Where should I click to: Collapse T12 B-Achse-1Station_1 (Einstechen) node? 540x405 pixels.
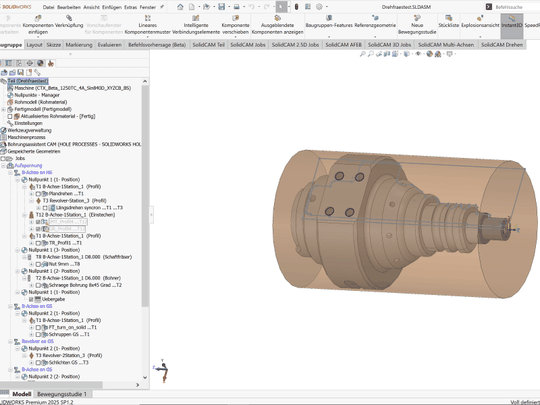pos(24,215)
